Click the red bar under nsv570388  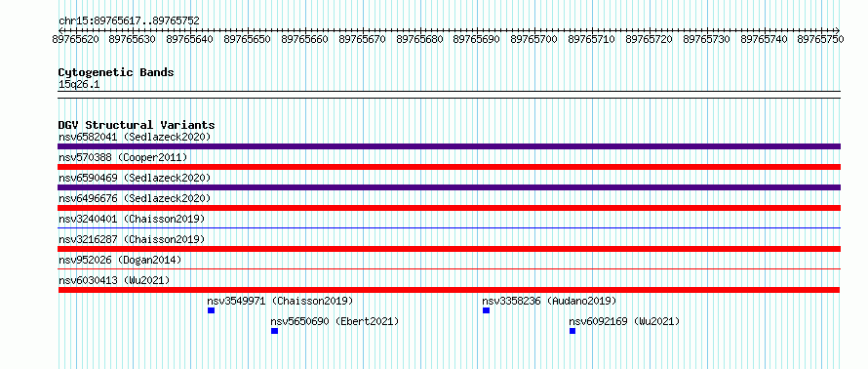pos(449,167)
